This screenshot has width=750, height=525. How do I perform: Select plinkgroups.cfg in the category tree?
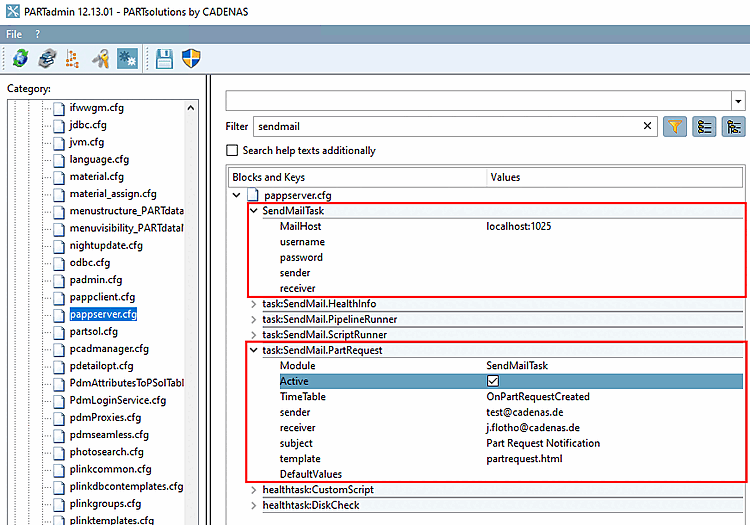105,503
